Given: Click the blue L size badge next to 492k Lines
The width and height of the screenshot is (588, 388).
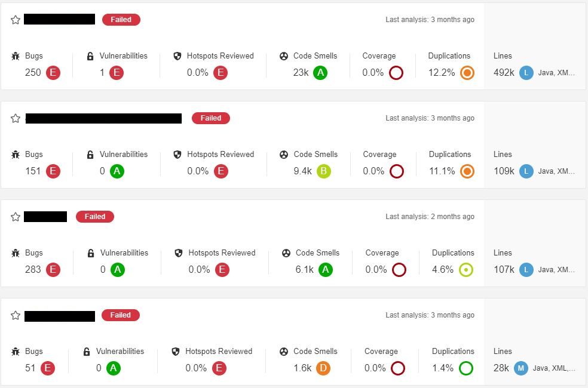Looking at the screenshot, I should click(x=525, y=72).
